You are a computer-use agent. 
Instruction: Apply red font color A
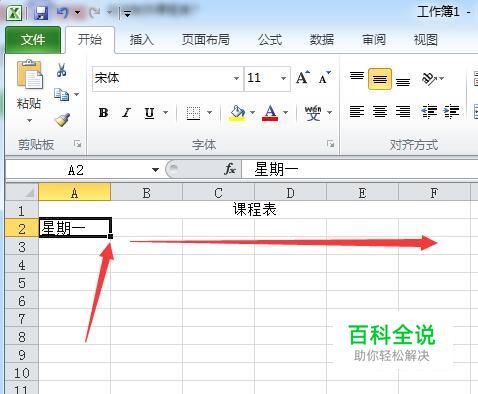tap(270, 113)
